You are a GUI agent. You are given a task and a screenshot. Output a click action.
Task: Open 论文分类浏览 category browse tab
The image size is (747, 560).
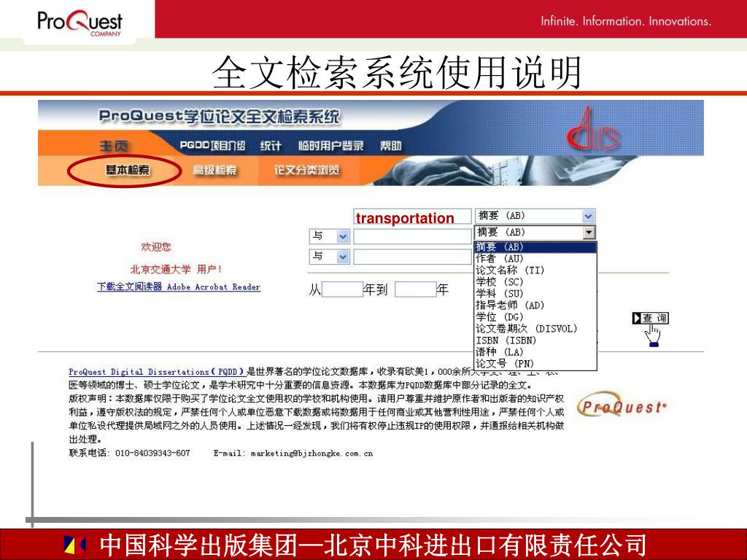pyautogui.click(x=306, y=170)
